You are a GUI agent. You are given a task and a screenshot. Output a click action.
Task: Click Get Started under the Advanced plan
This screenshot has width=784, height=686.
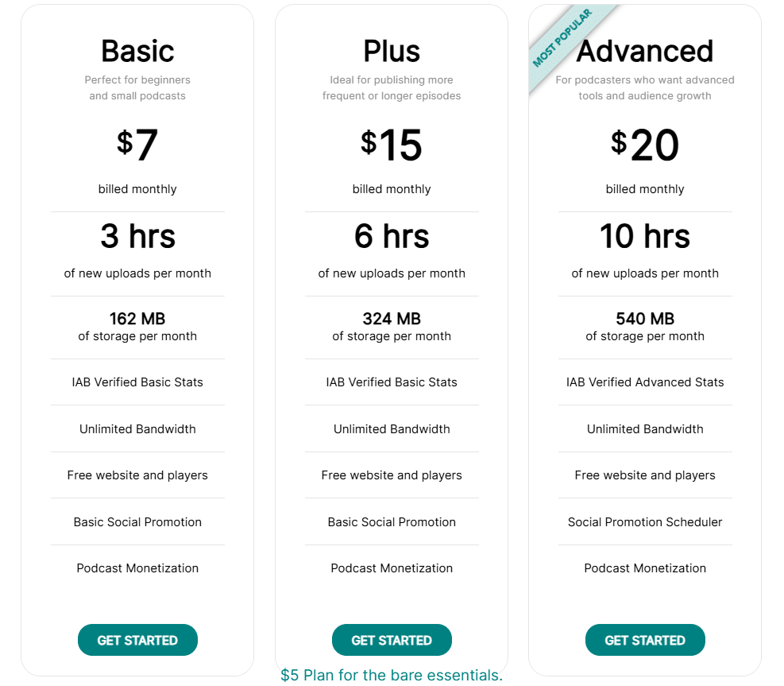click(x=645, y=640)
